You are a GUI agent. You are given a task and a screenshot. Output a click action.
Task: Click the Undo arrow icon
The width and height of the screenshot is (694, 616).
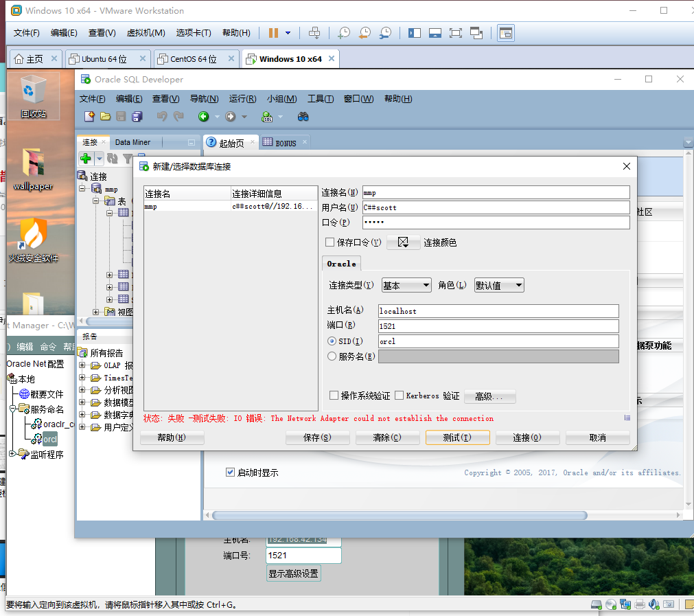pos(162,116)
